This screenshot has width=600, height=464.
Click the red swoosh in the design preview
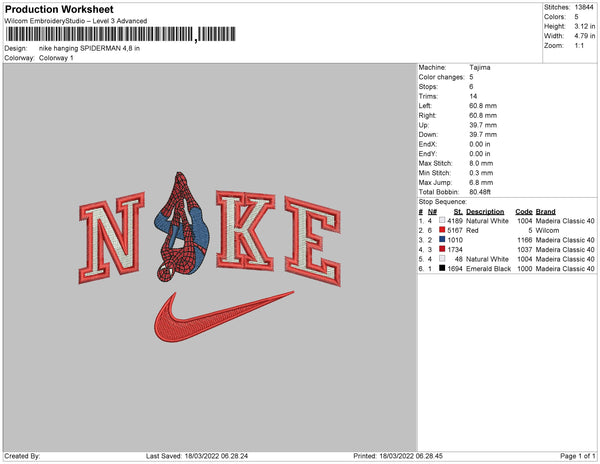[224, 317]
